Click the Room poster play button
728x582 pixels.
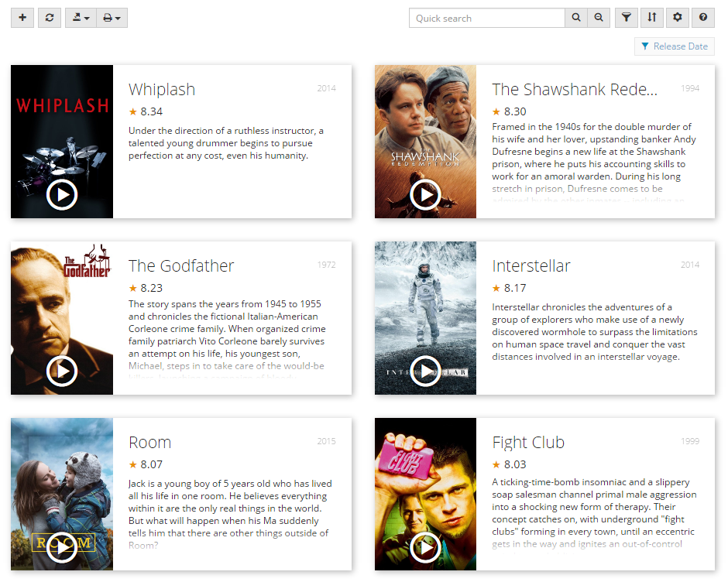[x=62, y=546]
